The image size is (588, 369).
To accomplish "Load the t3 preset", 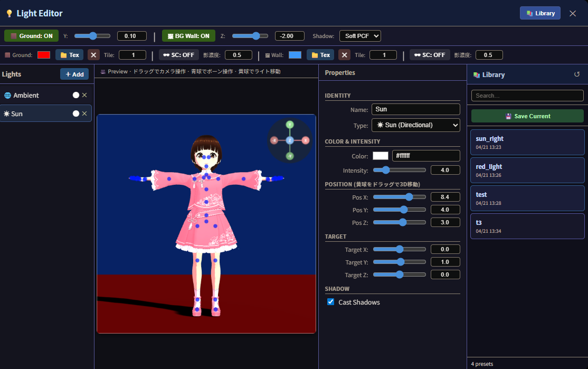I will tap(527, 226).
